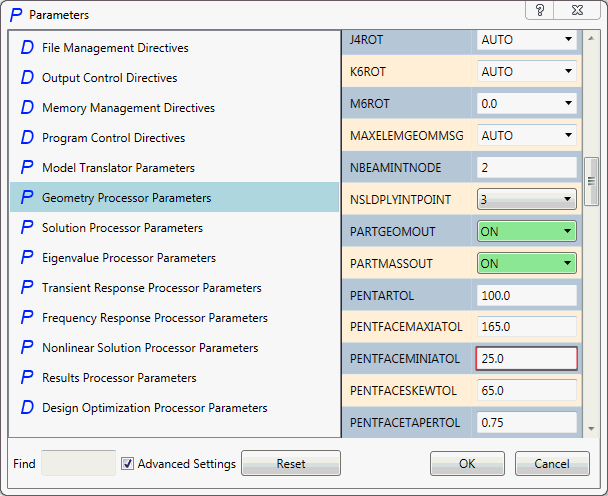
Task: Click the PENTFACEMINIATOL value field
Action: coord(527,358)
